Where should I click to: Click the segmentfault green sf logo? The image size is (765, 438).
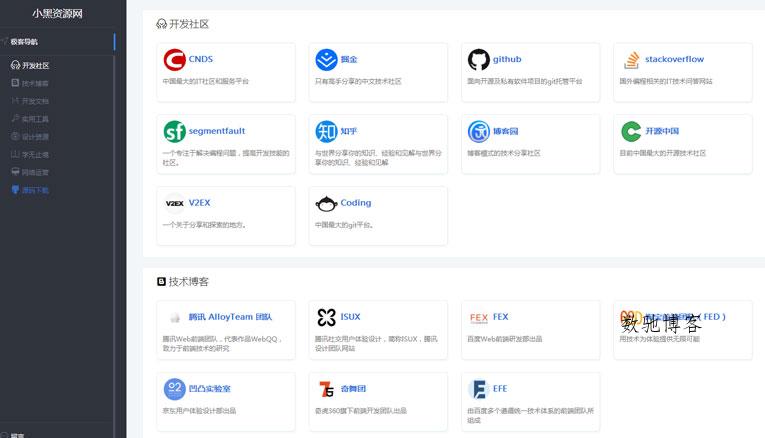(174, 131)
